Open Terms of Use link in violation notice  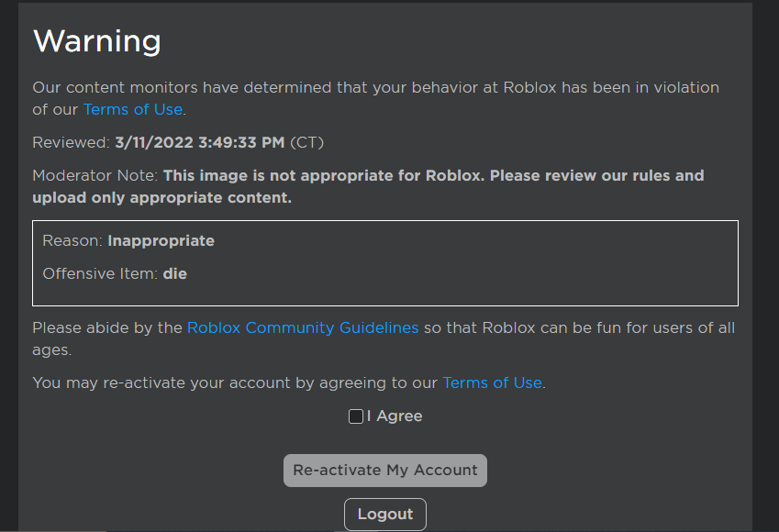click(x=133, y=109)
